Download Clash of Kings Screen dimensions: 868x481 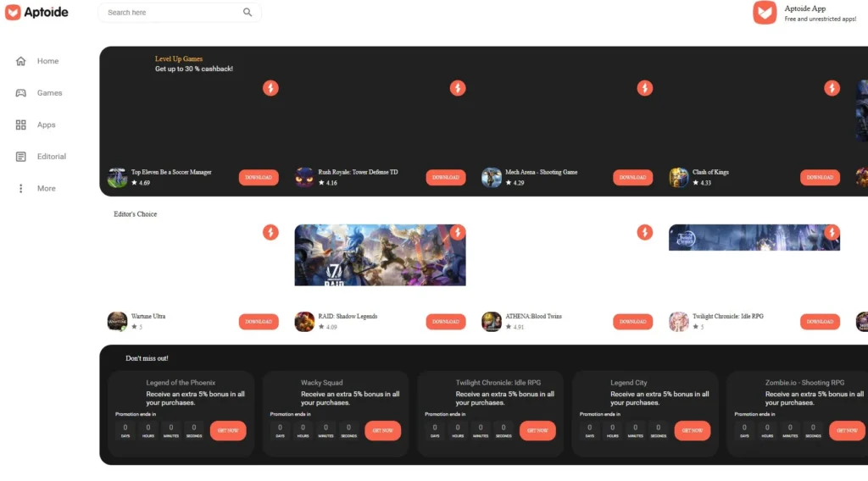click(x=820, y=178)
